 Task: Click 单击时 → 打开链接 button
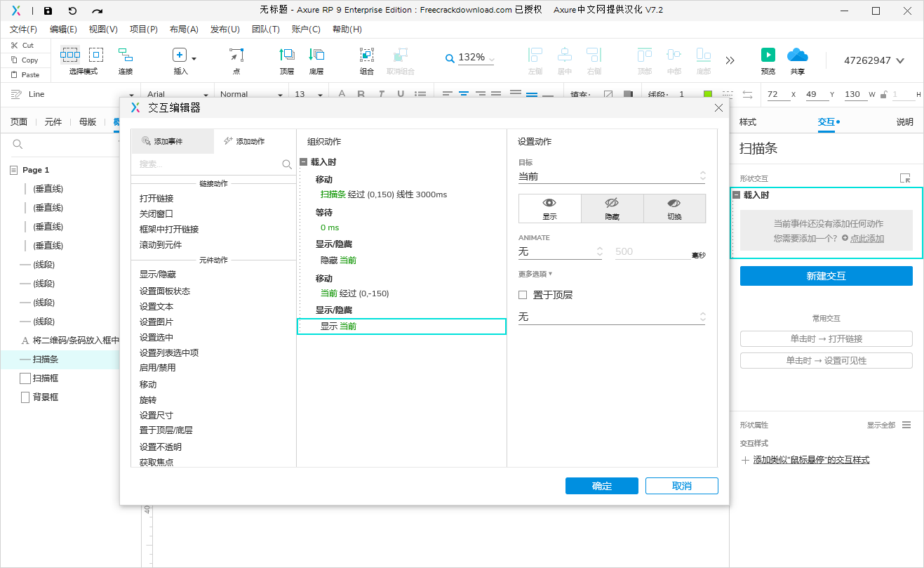pyautogui.click(x=826, y=339)
